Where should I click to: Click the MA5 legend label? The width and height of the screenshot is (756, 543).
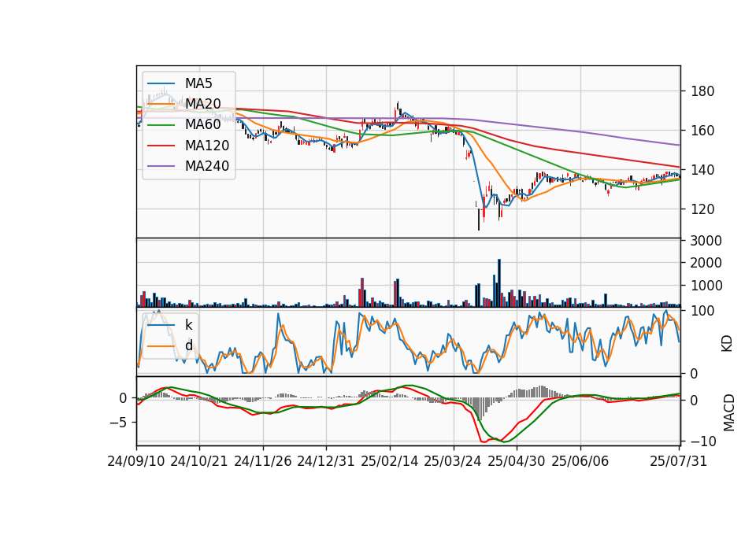point(198,83)
